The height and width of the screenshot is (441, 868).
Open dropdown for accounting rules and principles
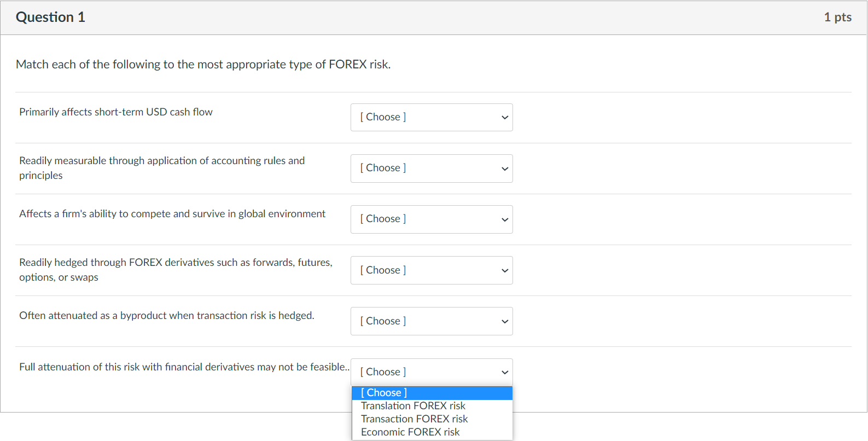click(432, 169)
